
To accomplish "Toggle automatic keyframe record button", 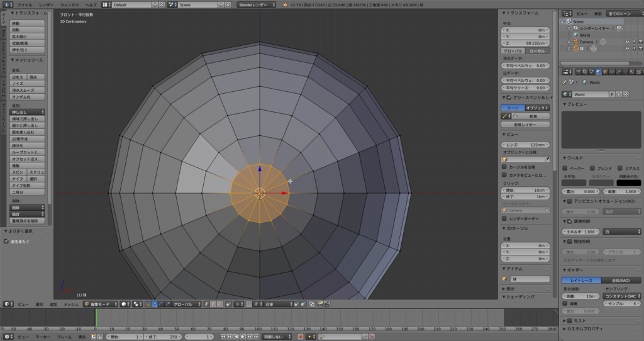I will (301, 337).
